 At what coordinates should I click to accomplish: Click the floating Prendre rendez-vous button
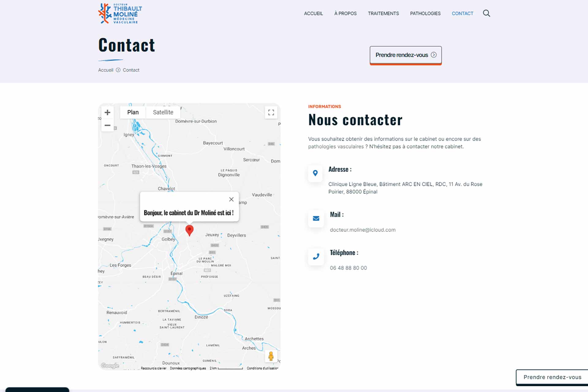[x=552, y=377]
